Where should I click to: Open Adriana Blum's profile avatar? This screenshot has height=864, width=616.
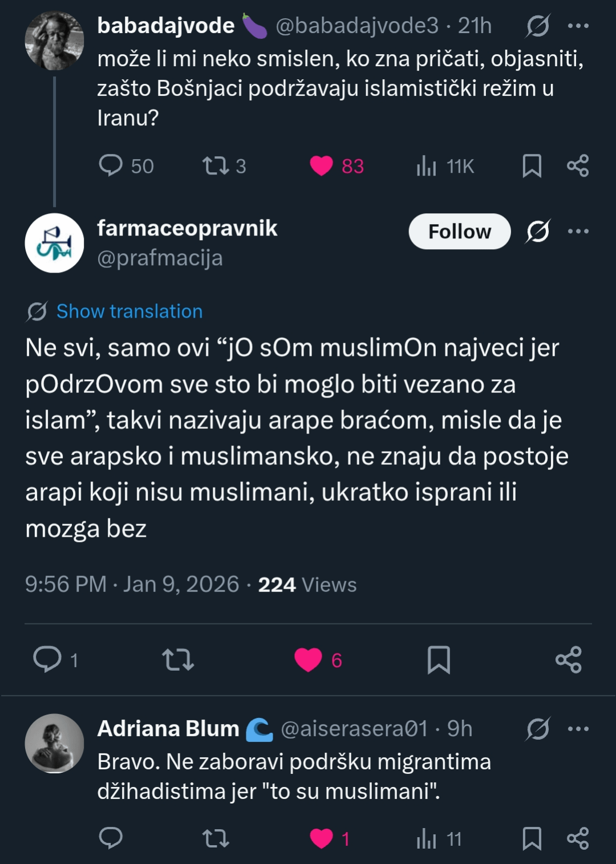click(x=54, y=743)
